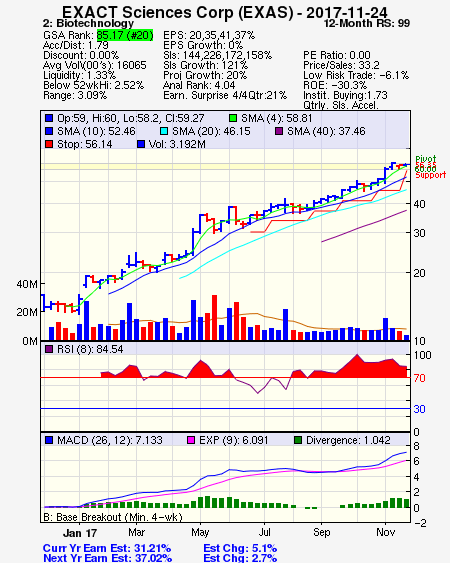Click the Next Yr Earn Est: 37.02% text
This screenshot has width=450, height=563.
(107, 558)
